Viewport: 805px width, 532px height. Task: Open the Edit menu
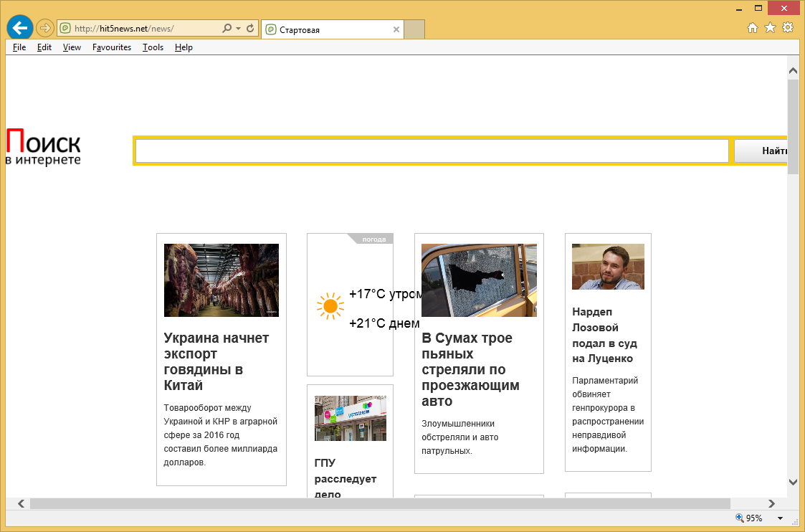click(44, 47)
